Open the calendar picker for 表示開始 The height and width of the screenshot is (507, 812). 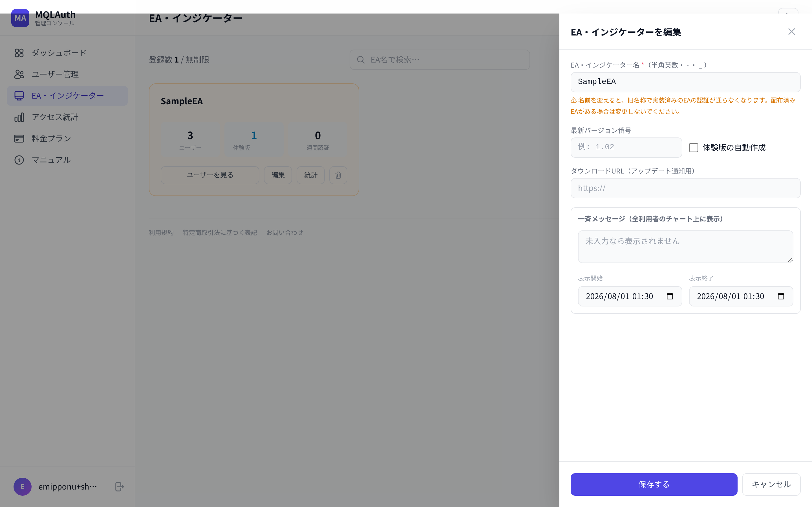[670, 296]
